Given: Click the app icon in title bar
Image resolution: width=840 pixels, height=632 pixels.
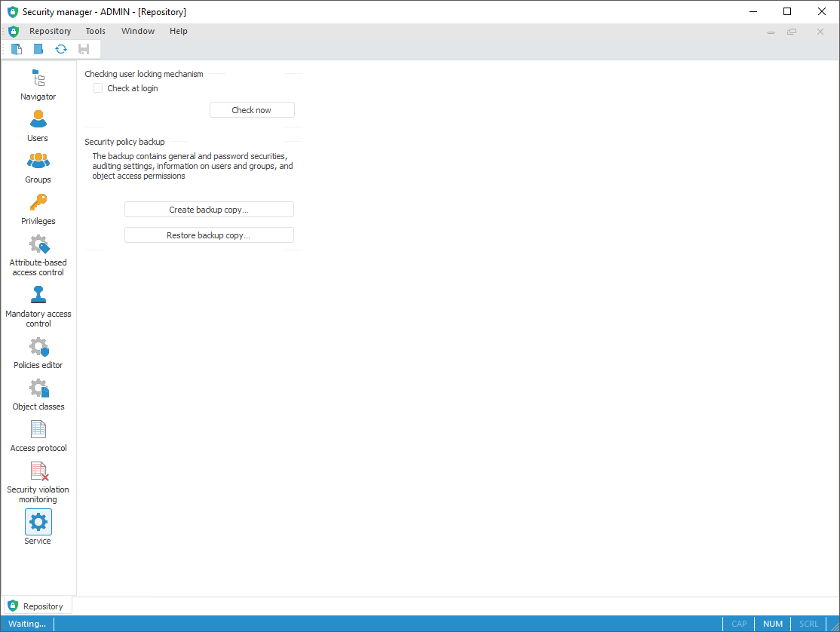Looking at the screenshot, I should 13,12.
